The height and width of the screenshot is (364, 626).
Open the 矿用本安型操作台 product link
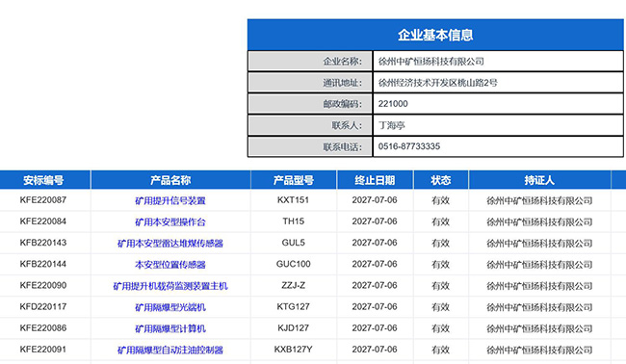click(170, 221)
